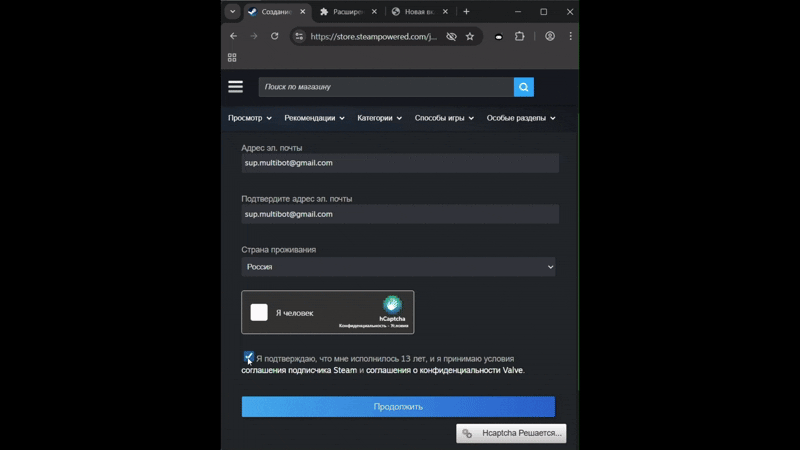Open 'соглашения о конфиденциальности Valve' link
The image size is (800, 450).
point(444,370)
